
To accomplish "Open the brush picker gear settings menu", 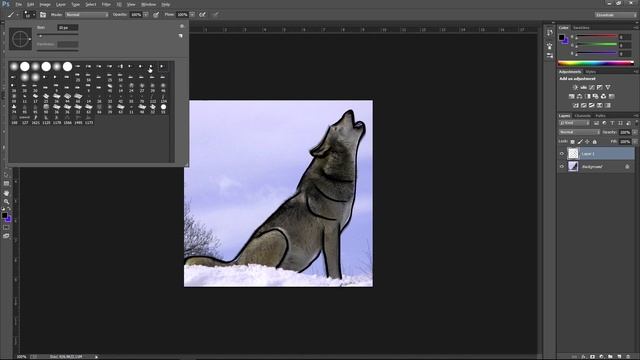I will point(182,26).
